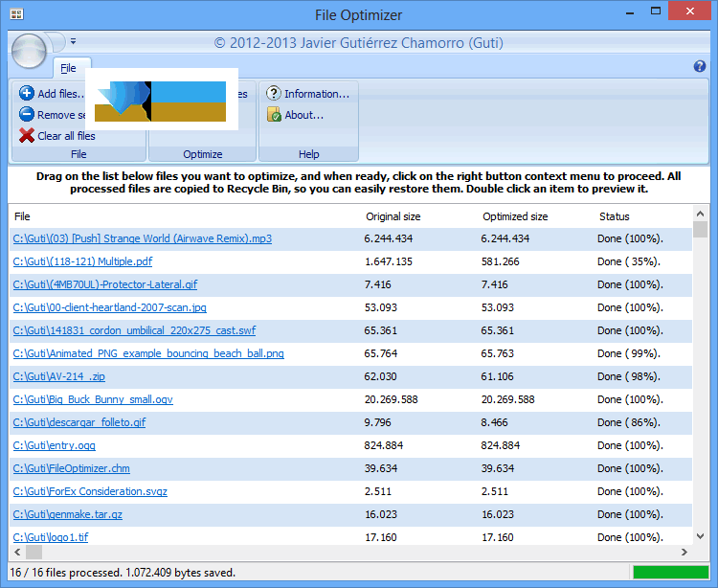
Task: Select the 'Done ( 86%).' status cell
Action: (629, 422)
